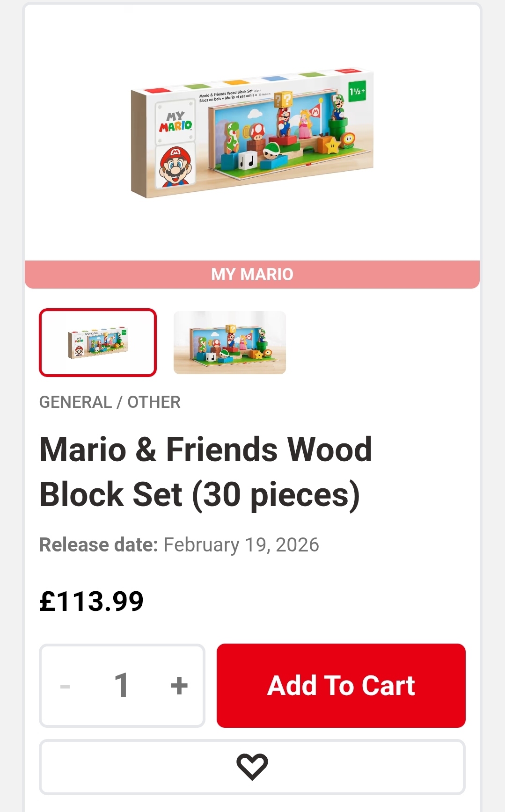Select the boxed product thumbnail
Image resolution: width=505 pixels, height=812 pixels.
click(x=98, y=342)
